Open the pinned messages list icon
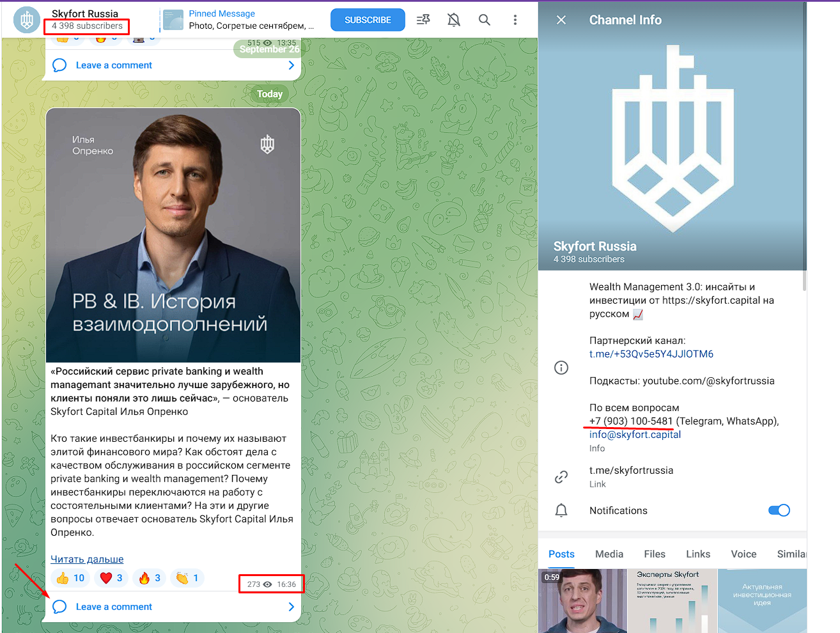 pyautogui.click(x=423, y=20)
